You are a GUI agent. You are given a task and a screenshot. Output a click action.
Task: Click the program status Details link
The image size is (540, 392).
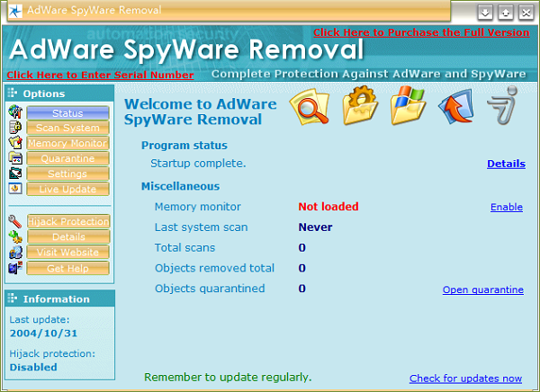pos(506,164)
